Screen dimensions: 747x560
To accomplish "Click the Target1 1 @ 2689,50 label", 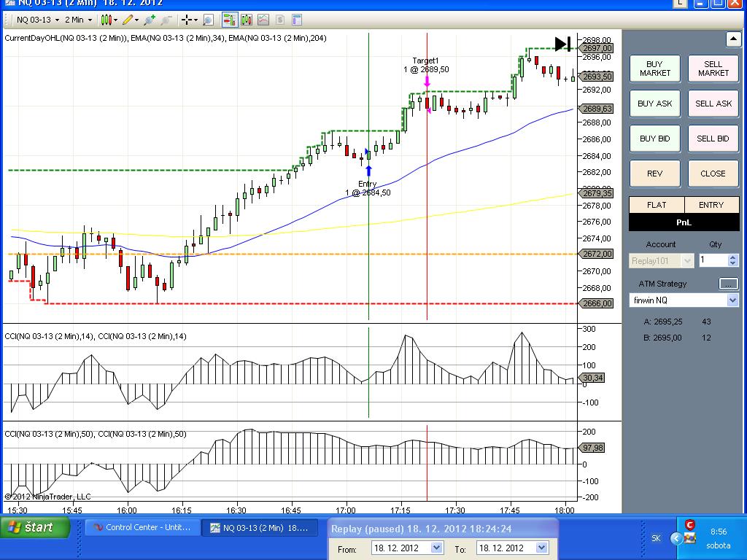I will tap(426, 65).
